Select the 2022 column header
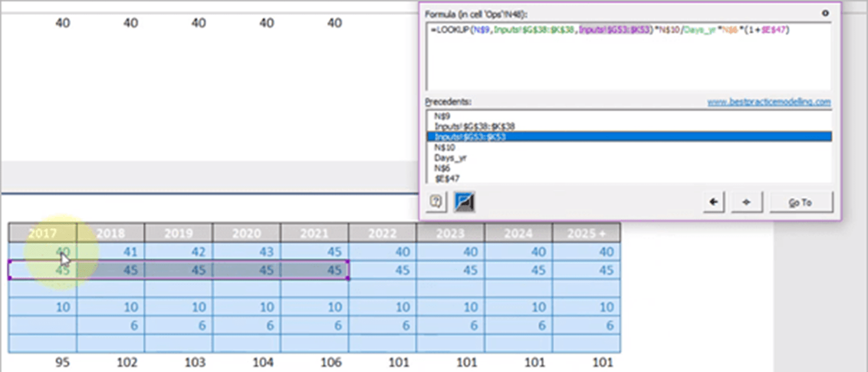The width and height of the screenshot is (868, 372). pyautogui.click(x=382, y=233)
